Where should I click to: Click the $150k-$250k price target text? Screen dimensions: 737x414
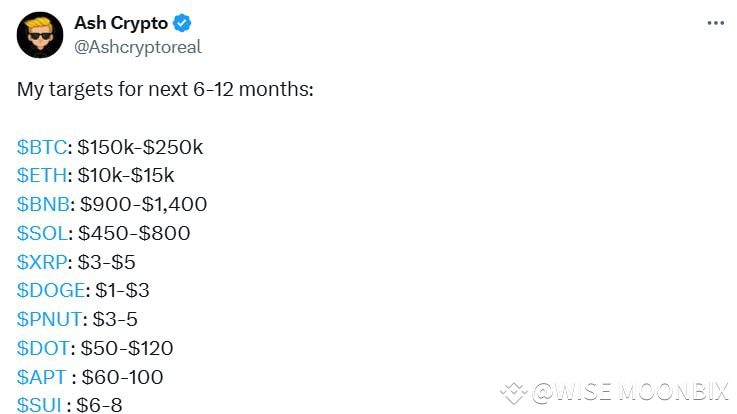point(140,147)
